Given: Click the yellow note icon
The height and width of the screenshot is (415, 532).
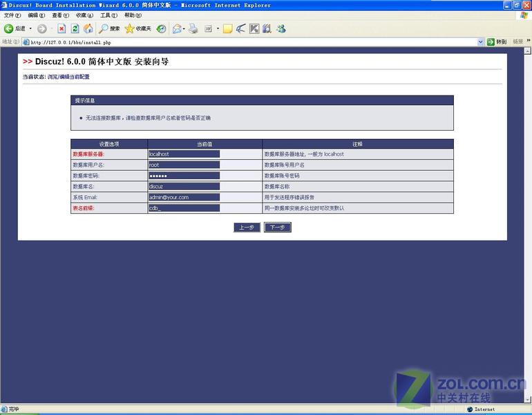Looking at the screenshot, I should [x=227, y=29].
